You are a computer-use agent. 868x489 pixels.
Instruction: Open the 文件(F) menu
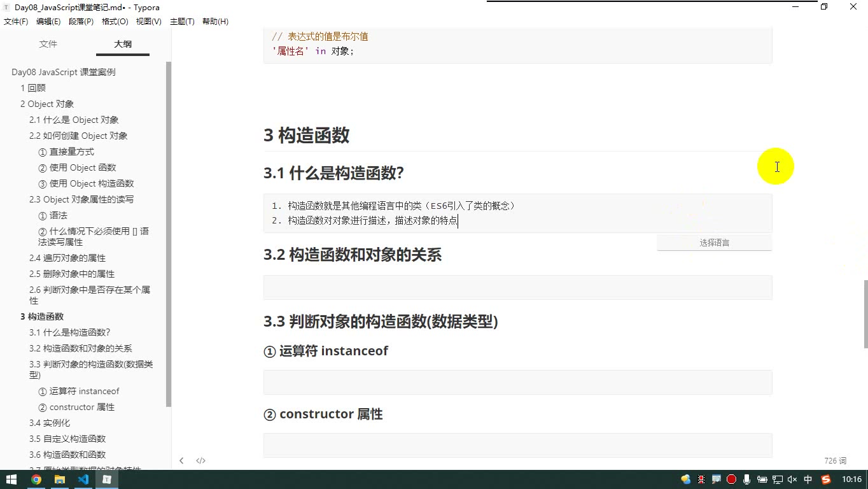(16, 22)
